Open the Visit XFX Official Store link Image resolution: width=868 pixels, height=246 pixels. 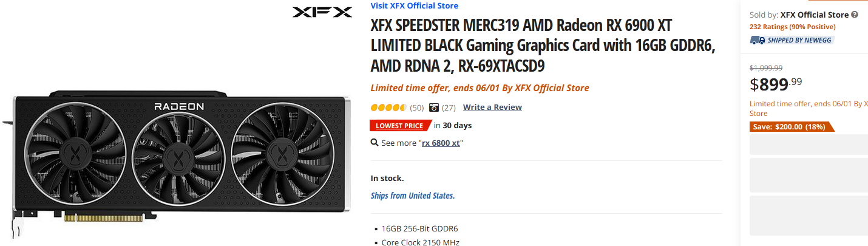[414, 6]
